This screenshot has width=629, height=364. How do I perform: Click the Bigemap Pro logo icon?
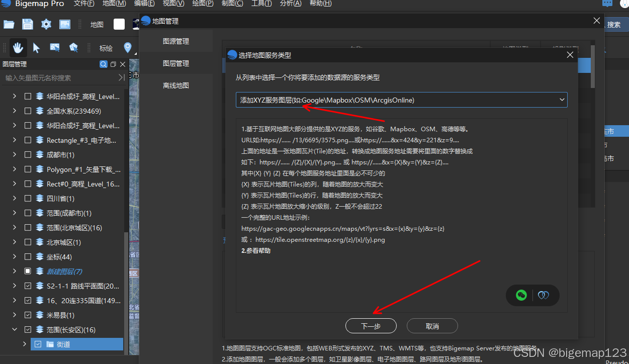(6, 4)
